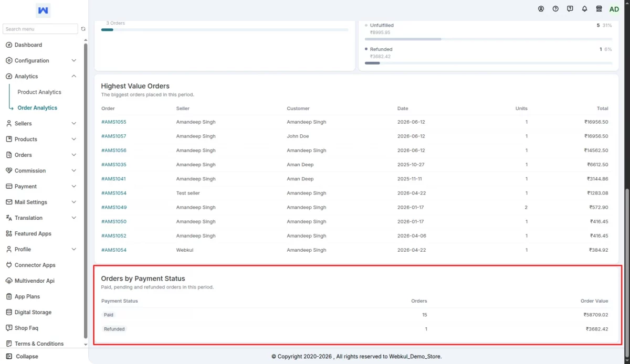Open order #AMS1049

point(114,208)
